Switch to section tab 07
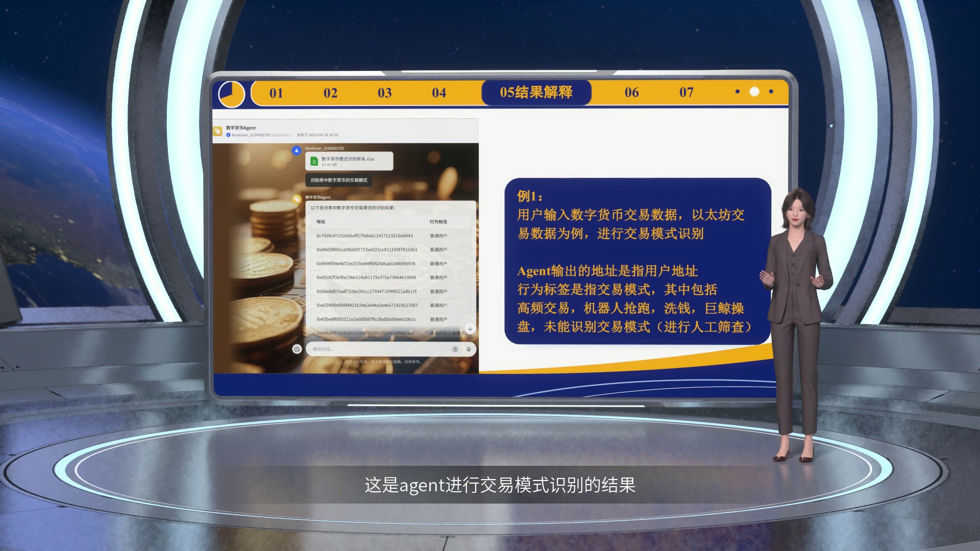 coord(687,92)
